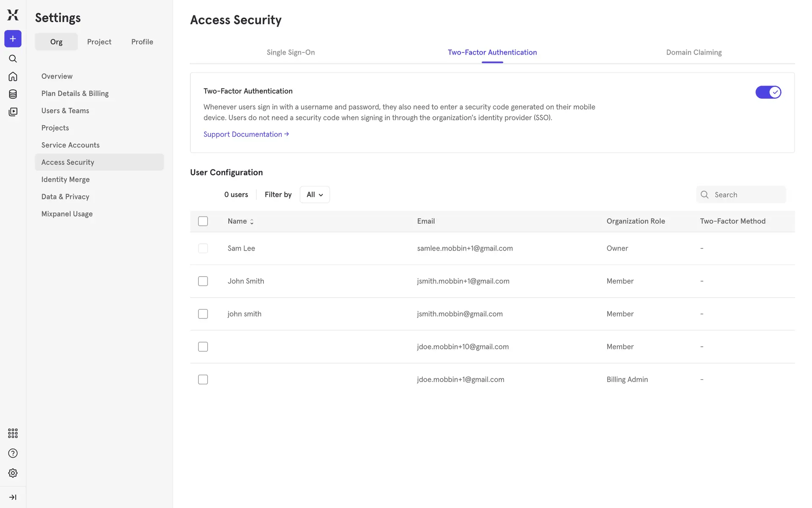Sort users by Name column arrows
This screenshot has height=508, width=812.
tap(252, 221)
